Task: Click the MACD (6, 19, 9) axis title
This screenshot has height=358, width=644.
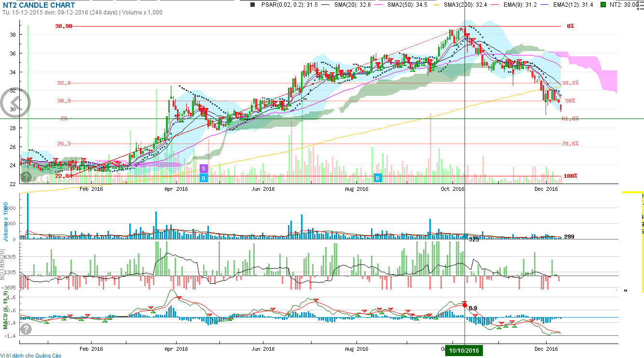Action: pyautogui.click(x=5, y=310)
